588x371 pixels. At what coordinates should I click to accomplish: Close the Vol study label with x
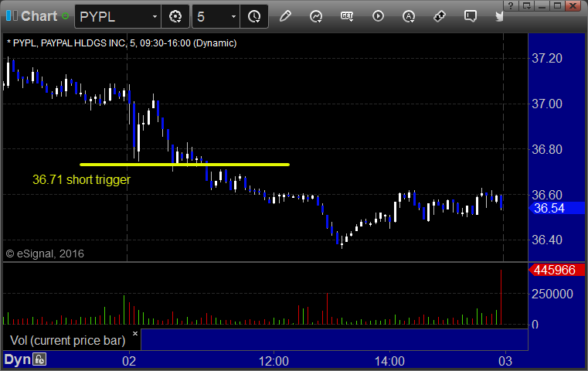point(135,333)
